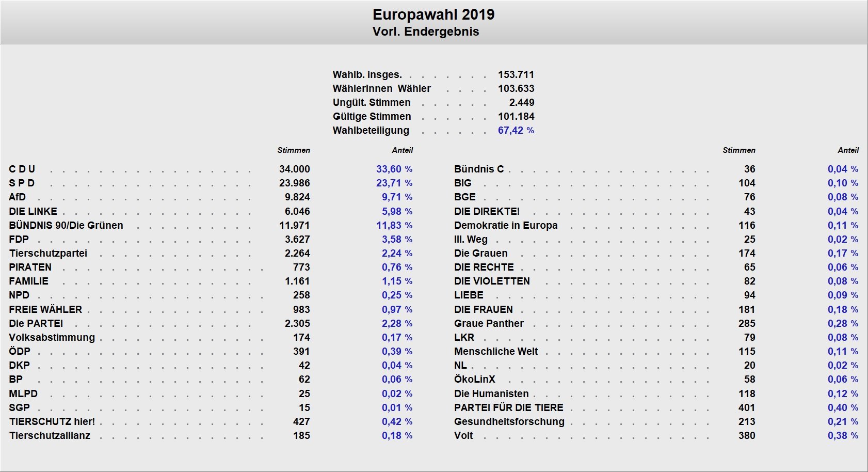
Task: Click the Europawahl 2019 title
Action: tap(433, 14)
